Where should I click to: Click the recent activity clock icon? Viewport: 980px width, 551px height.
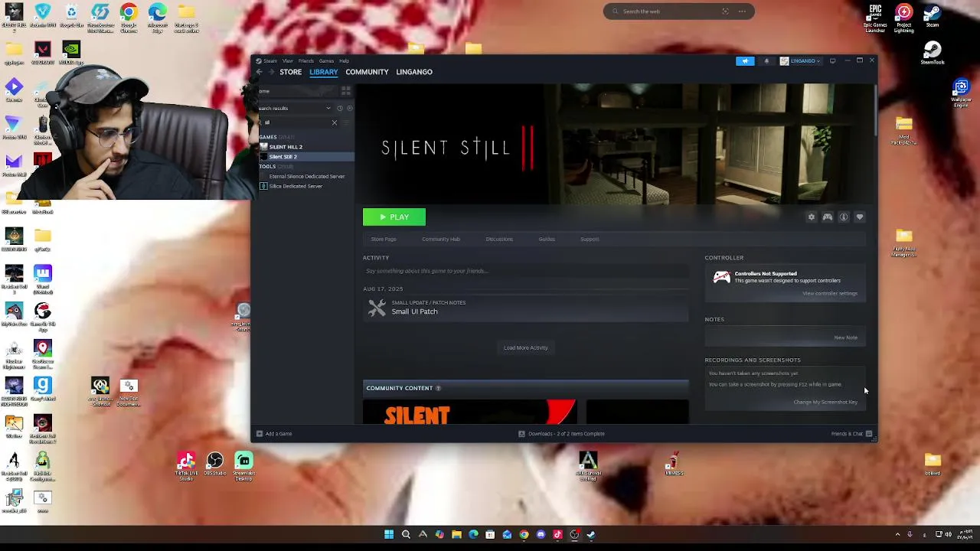340,108
